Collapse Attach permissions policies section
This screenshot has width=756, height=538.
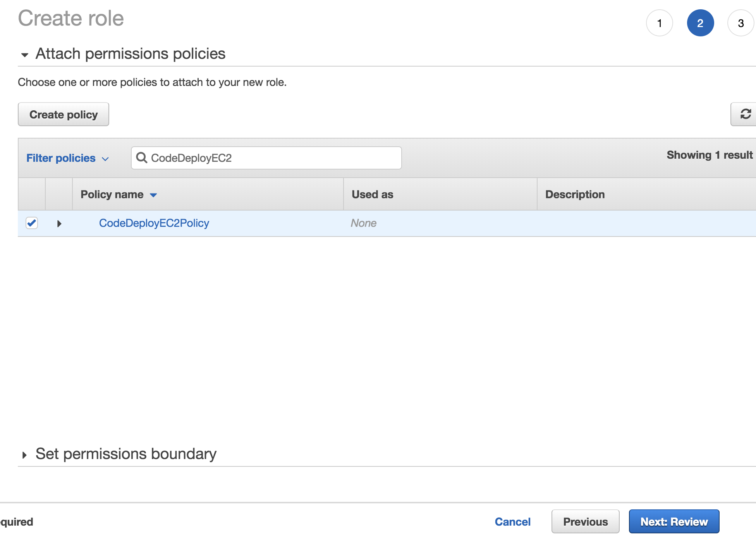[x=25, y=55]
